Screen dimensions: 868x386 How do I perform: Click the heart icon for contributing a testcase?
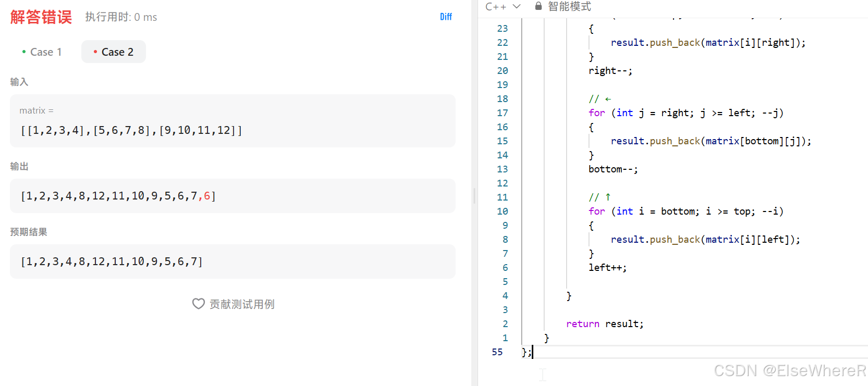click(x=198, y=304)
